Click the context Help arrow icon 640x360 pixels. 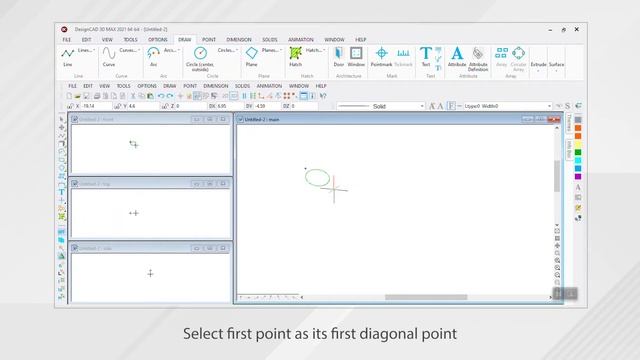point(322,96)
